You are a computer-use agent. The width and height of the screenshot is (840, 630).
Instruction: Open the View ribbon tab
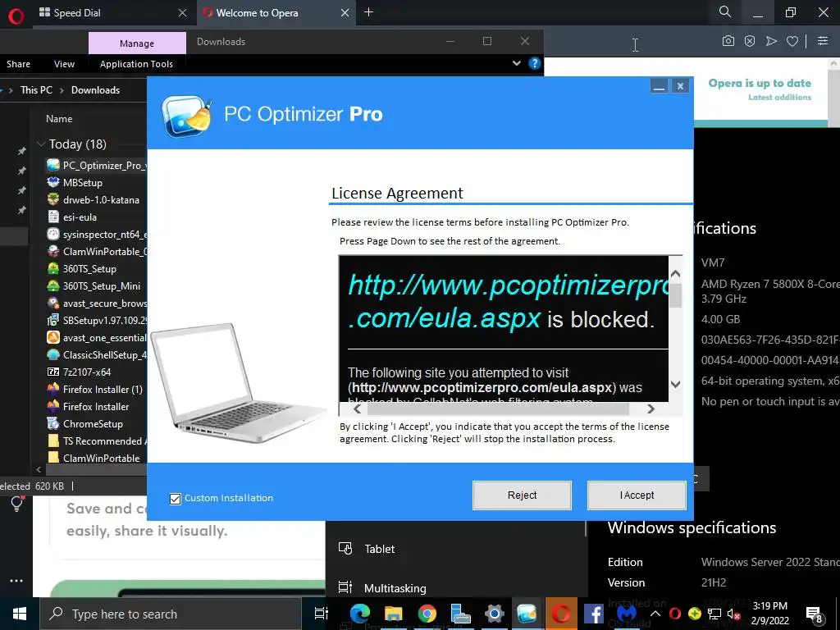(64, 64)
